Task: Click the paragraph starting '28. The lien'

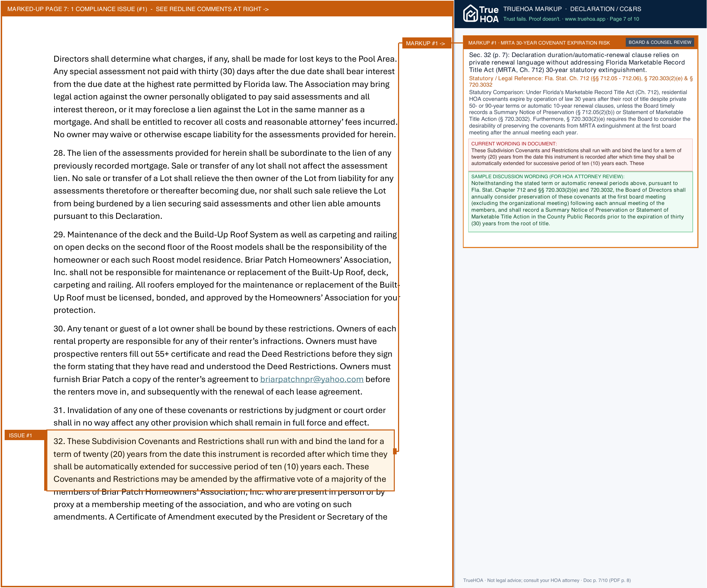Action: tap(223, 184)
